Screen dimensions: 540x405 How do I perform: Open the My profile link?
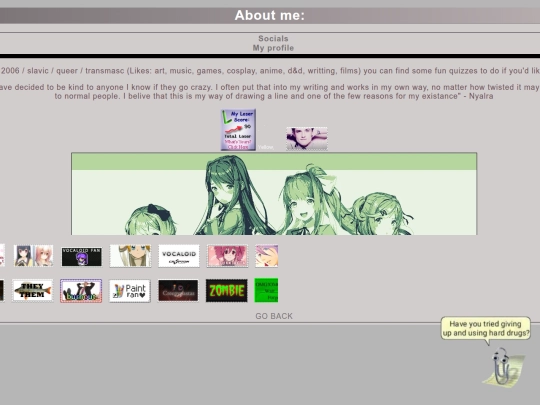click(273, 48)
